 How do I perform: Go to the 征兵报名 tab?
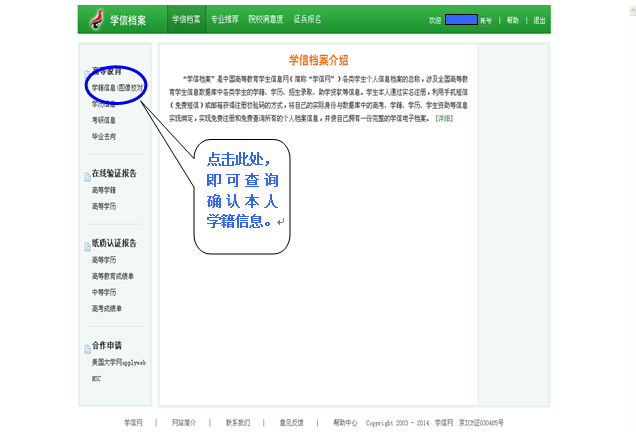pyautogui.click(x=308, y=19)
